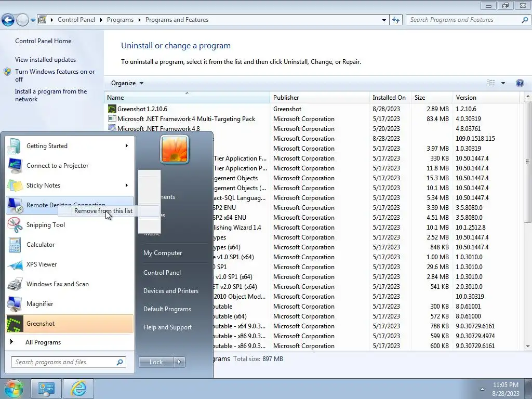Open the Magnifier tool

tap(70, 303)
